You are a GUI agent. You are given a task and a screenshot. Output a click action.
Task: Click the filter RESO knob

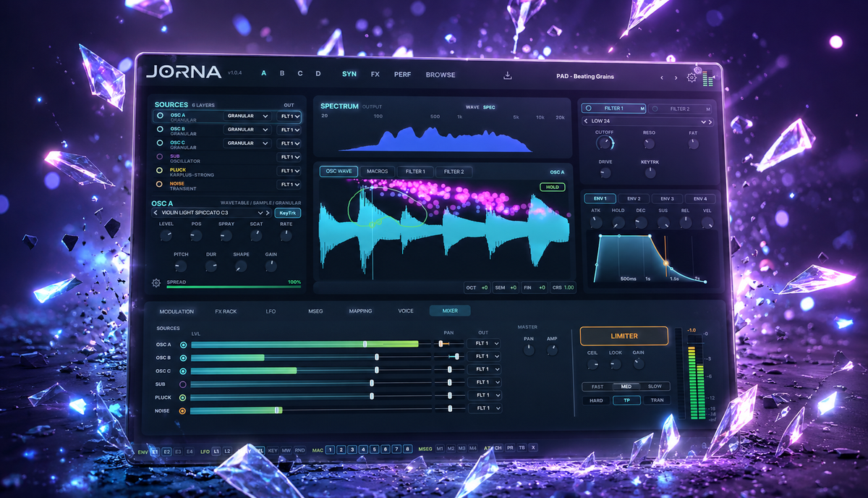point(650,143)
